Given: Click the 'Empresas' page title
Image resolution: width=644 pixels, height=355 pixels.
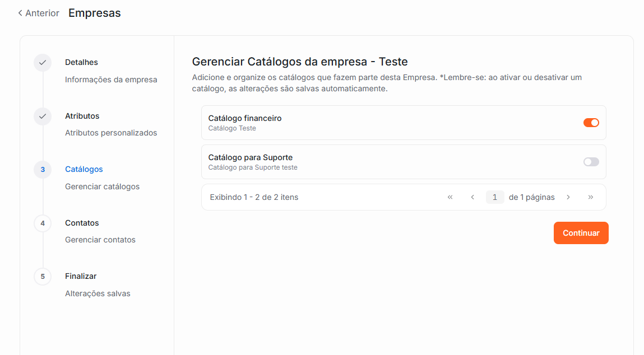Looking at the screenshot, I should click(95, 13).
